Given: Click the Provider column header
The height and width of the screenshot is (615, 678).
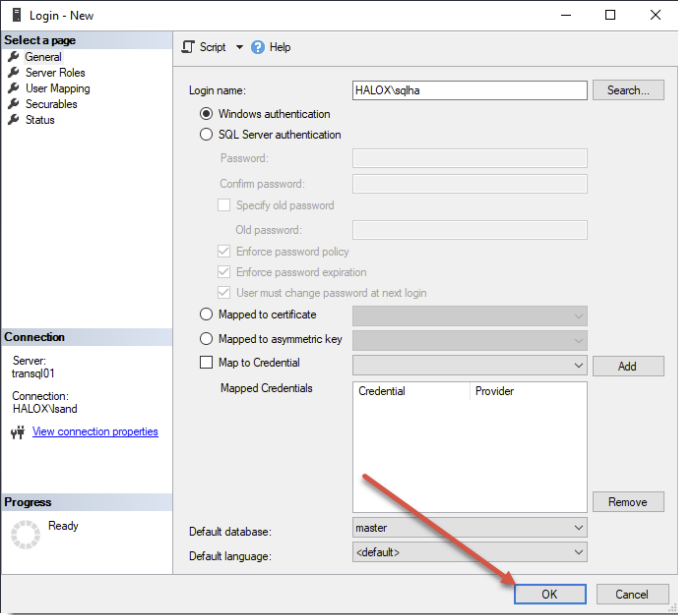Looking at the screenshot, I should pyautogui.click(x=528, y=391).
